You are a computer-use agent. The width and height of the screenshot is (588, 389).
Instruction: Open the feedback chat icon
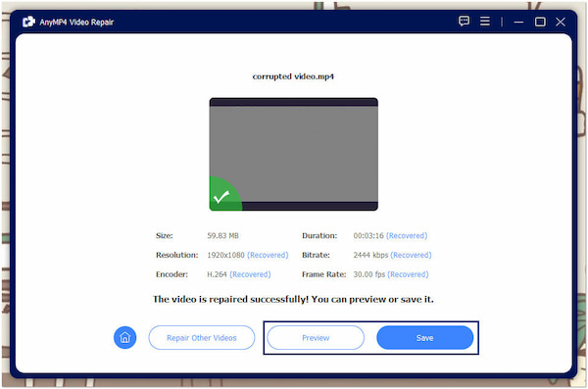(x=464, y=21)
